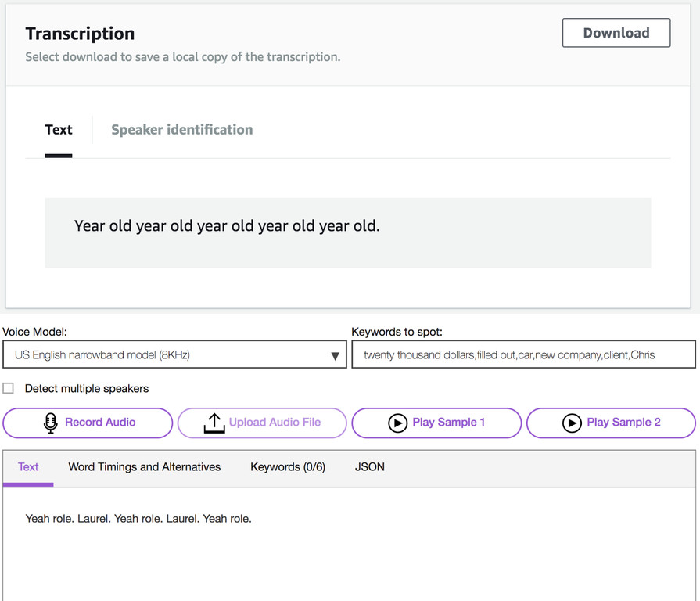Click the Transcription panel heading
700x601 pixels.
coord(80,34)
